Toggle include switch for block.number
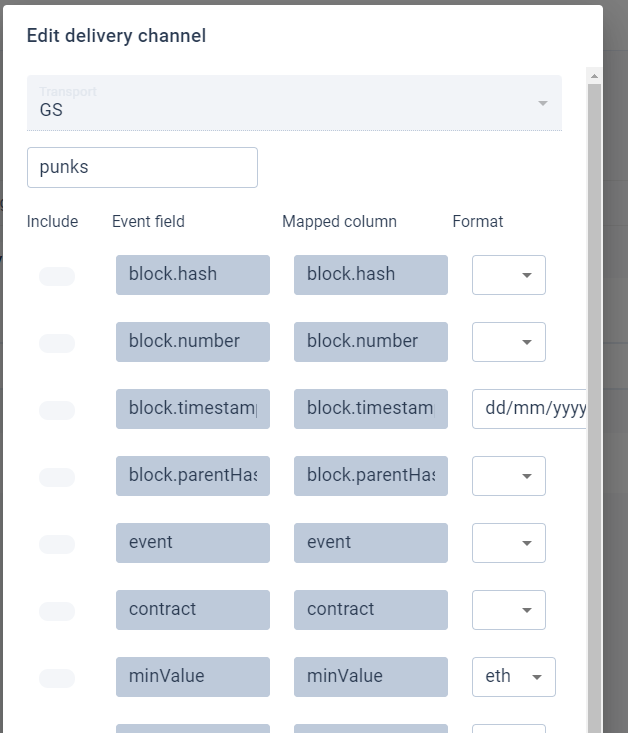 pos(57,343)
